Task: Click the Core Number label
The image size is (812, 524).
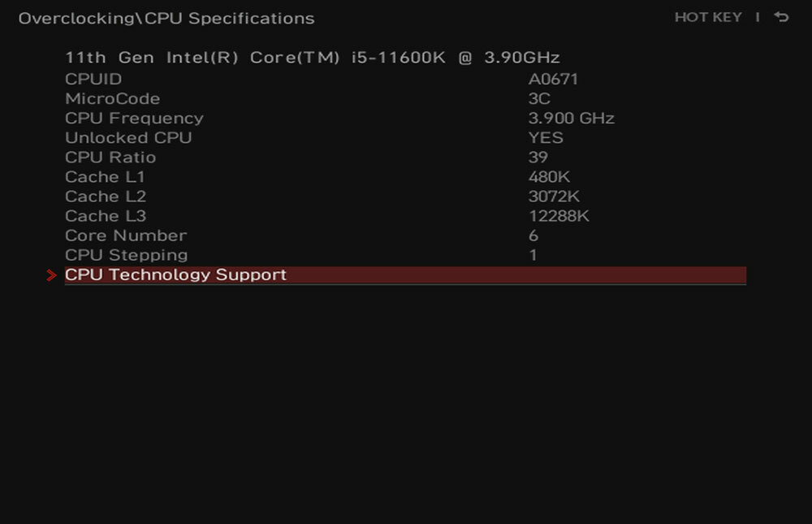Action: tap(126, 236)
